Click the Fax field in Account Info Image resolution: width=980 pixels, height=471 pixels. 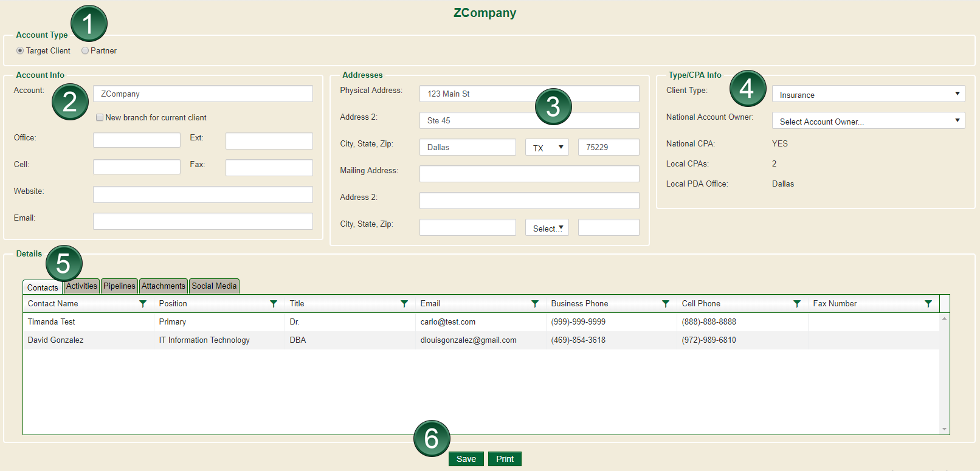click(x=269, y=168)
